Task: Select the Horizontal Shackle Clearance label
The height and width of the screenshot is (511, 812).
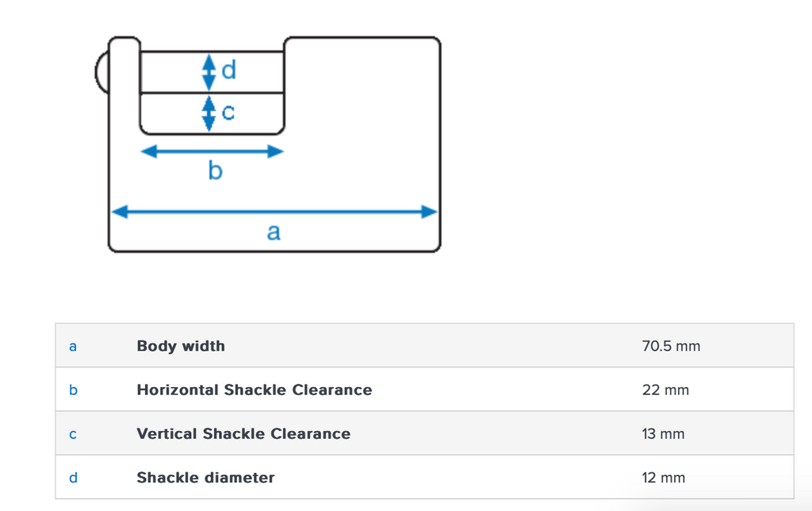Action: point(254,390)
